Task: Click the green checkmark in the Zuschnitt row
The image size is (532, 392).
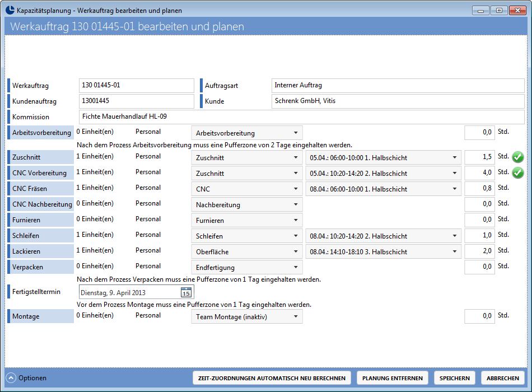Action: coord(518,157)
